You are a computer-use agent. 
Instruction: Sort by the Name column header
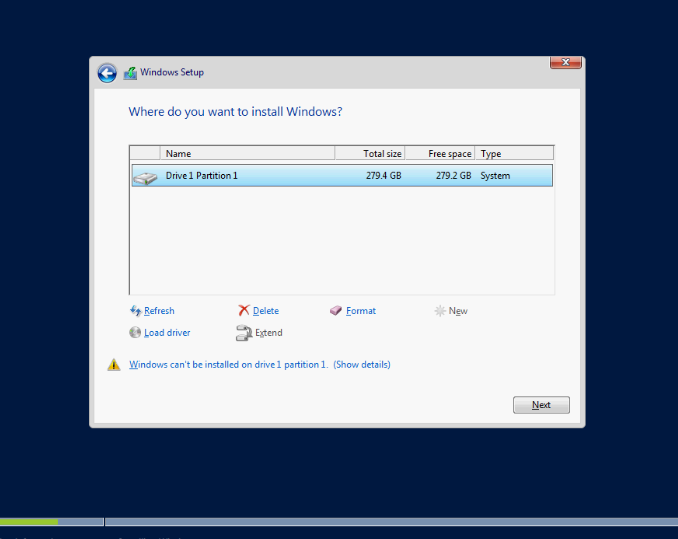247,153
